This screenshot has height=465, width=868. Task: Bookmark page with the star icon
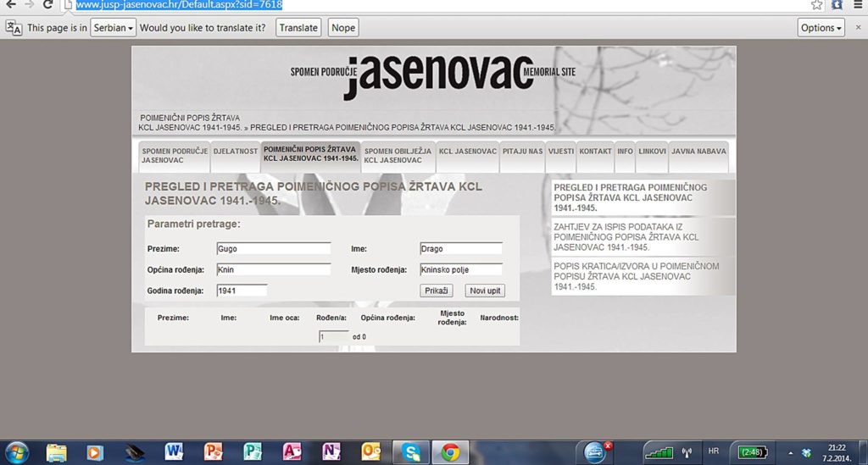pyautogui.click(x=816, y=5)
